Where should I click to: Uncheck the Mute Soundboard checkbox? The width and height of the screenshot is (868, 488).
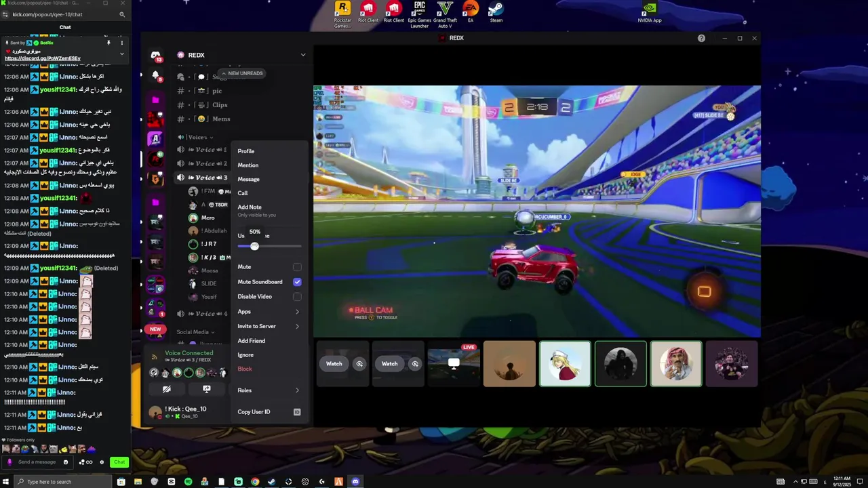tap(297, 282)
